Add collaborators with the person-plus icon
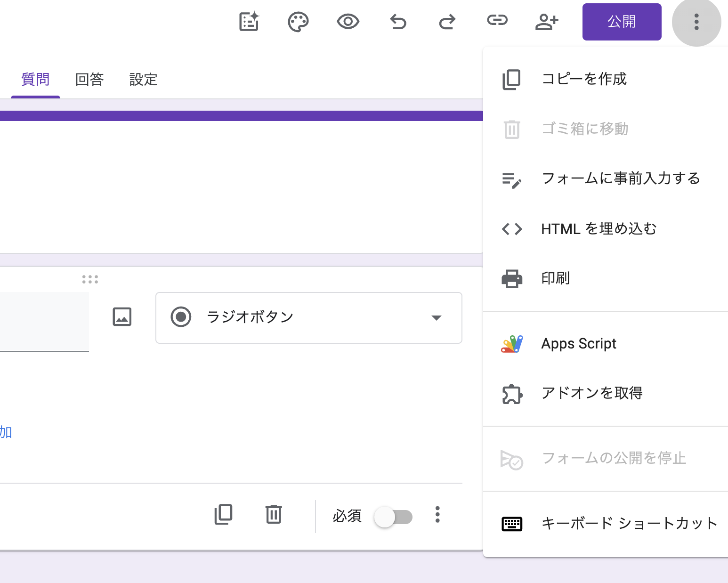The width and height of the screenshot is (728, 583). coord(547,22)
